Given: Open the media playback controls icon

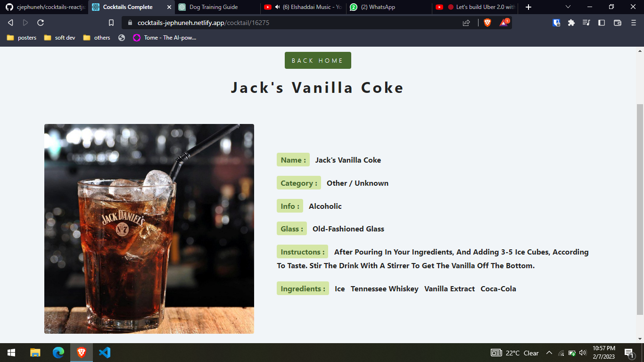Looking at the screenshot, I should [x=586, y=22].
